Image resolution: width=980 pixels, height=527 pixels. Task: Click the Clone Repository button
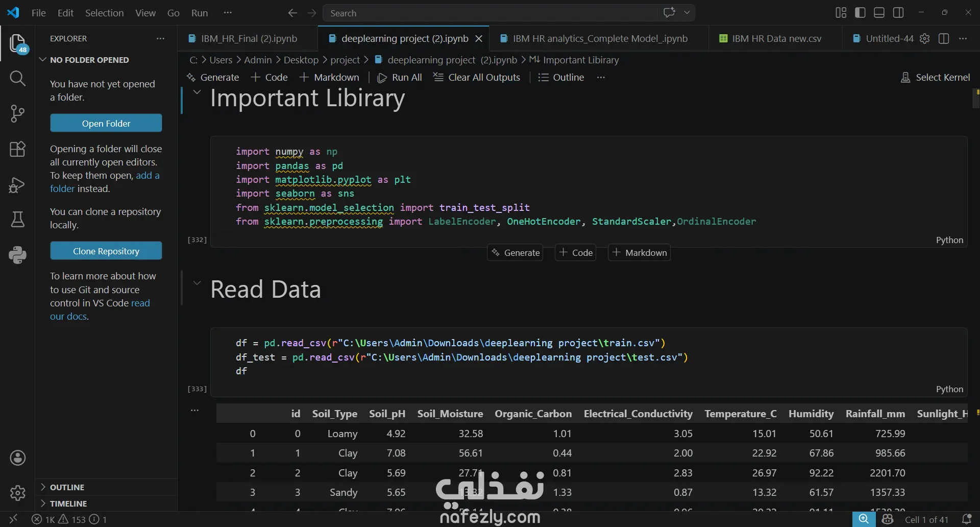pyautogui.click(x=106, y=251)
